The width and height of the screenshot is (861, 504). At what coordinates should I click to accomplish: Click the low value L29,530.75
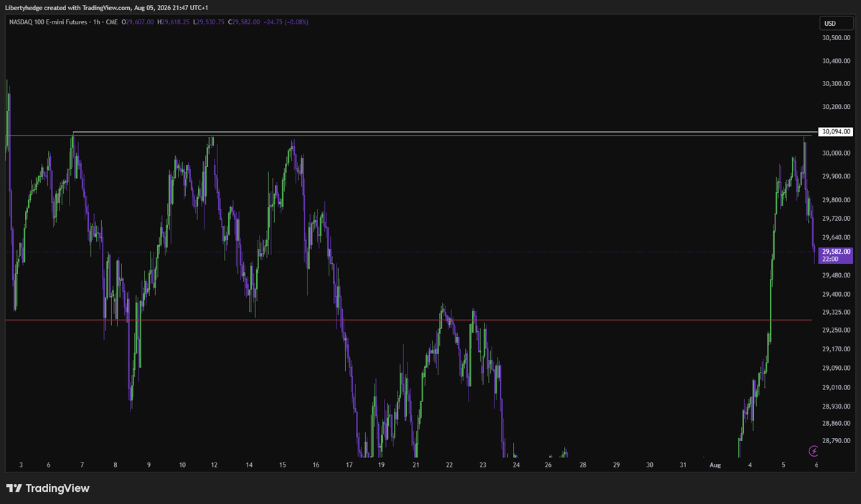[x=208, y=22]
